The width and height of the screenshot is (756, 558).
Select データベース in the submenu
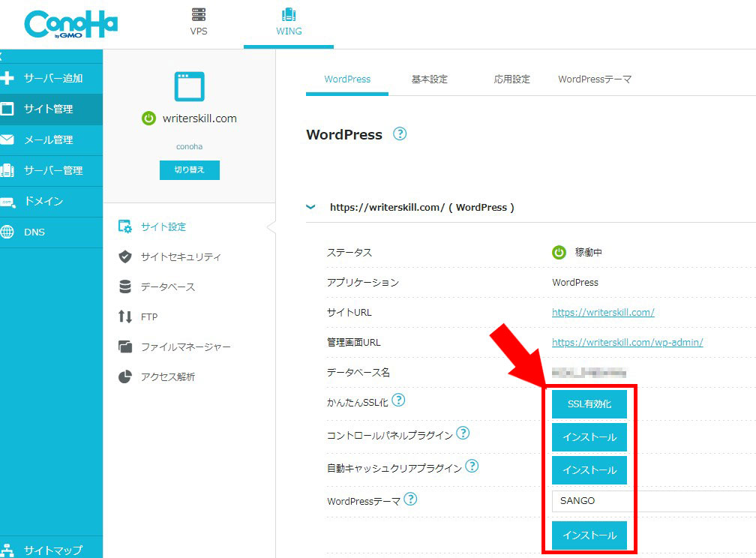pyautogui.click(x=168, y=287)
